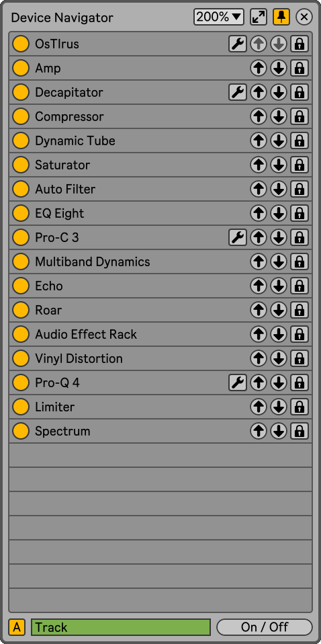Move Saturator down with its arrow
Viewport: 321px width, 644px height.
point(279,165)
